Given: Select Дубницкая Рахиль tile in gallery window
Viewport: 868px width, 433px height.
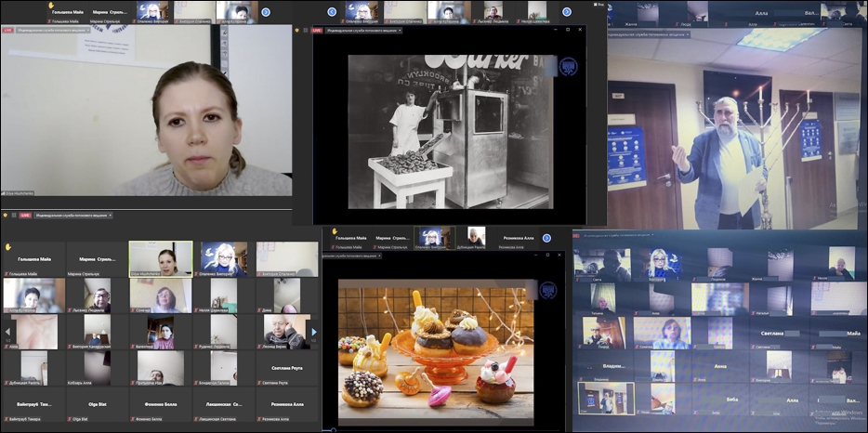Looking at the screenshot, I should pos(33,368).
